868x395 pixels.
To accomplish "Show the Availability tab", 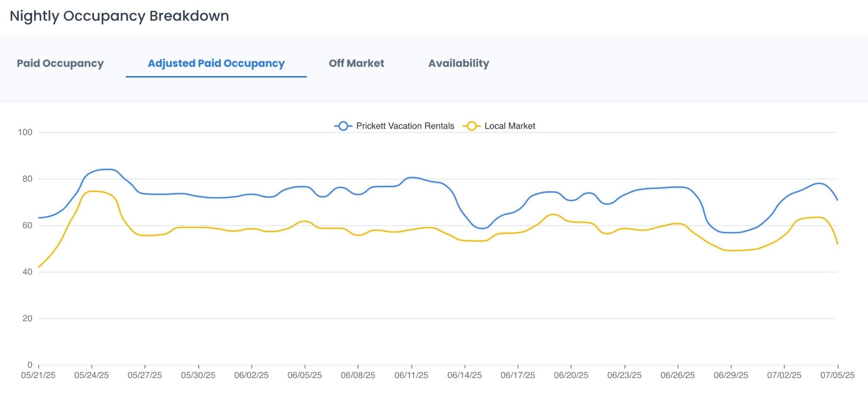I will coord(459,63).
